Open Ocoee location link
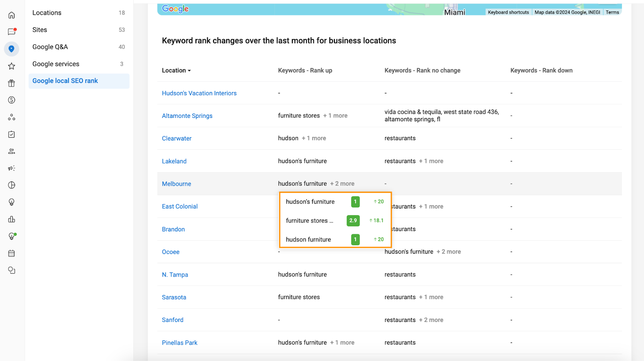The image size is (644, 361). [x=171, y=252]
